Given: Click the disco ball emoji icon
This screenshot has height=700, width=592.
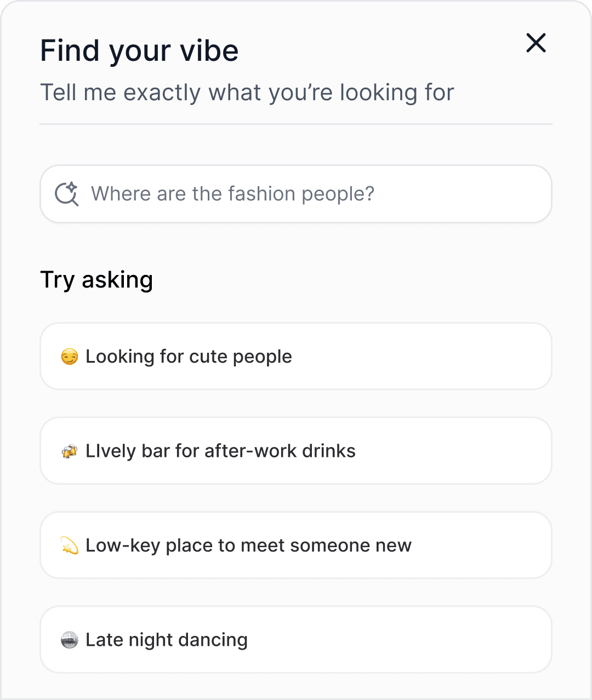Looking at the screenshot, I should (70, 640).
